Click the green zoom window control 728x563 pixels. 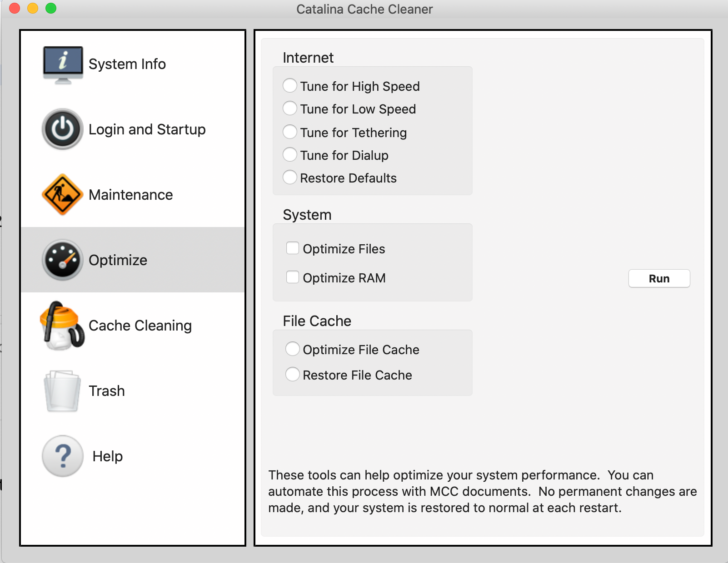[x=50, y=7]
